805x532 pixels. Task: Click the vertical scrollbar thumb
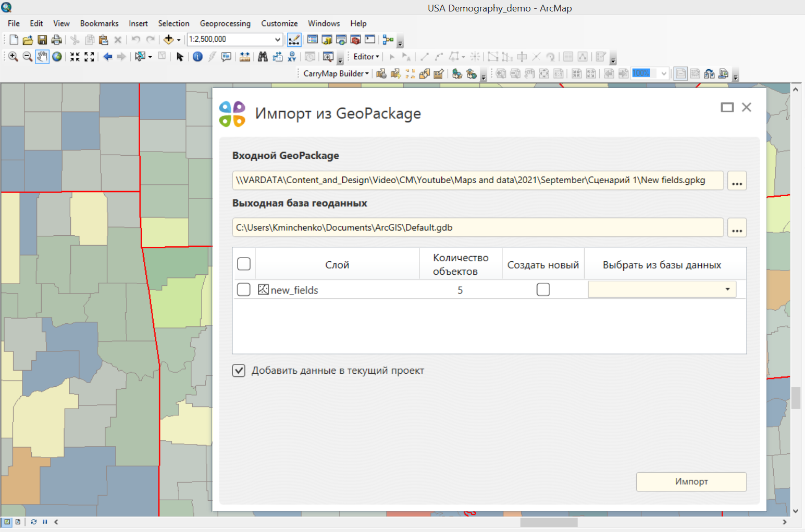pyautogui.click(x=796, y=398)
